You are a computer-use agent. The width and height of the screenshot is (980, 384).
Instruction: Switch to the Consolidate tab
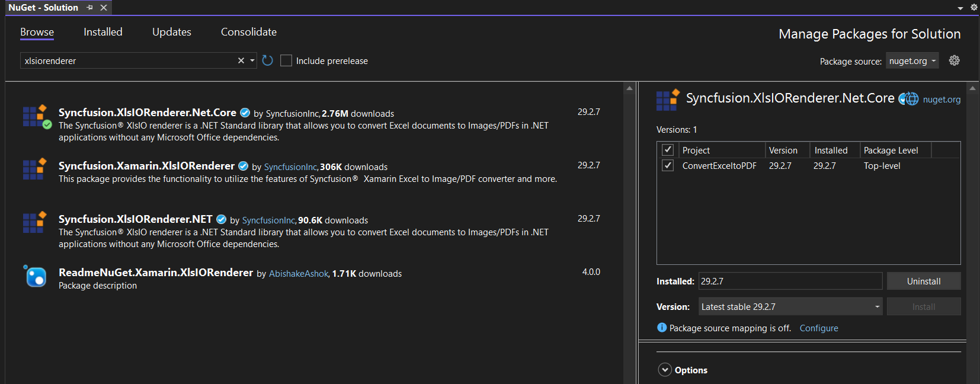[249, 32]
